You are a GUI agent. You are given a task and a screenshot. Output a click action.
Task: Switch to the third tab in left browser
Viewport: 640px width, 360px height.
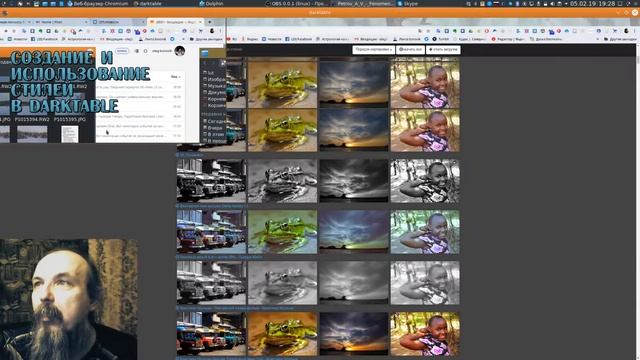point(118,22)
